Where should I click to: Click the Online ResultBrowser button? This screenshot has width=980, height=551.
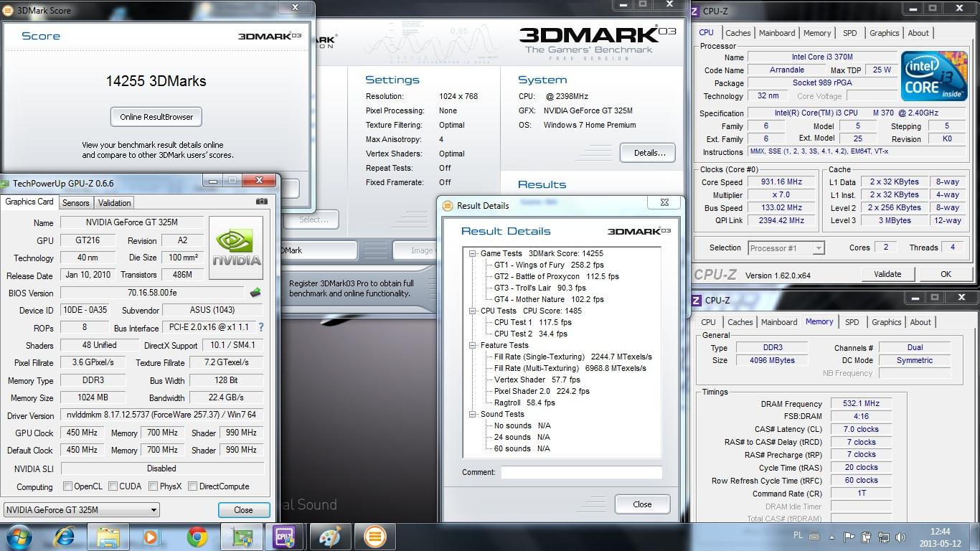point(156,117)
